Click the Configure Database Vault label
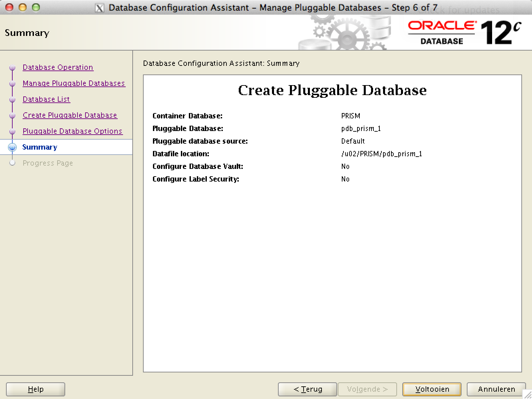The height and width of the screenshot is (399, 532). 198,167
